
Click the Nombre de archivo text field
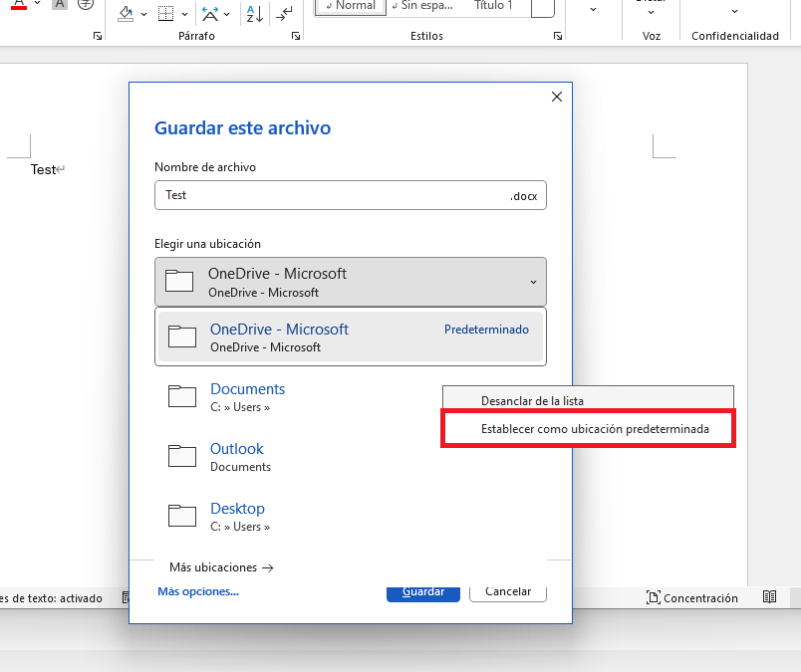pyautogui.click(x=351, y=195)
